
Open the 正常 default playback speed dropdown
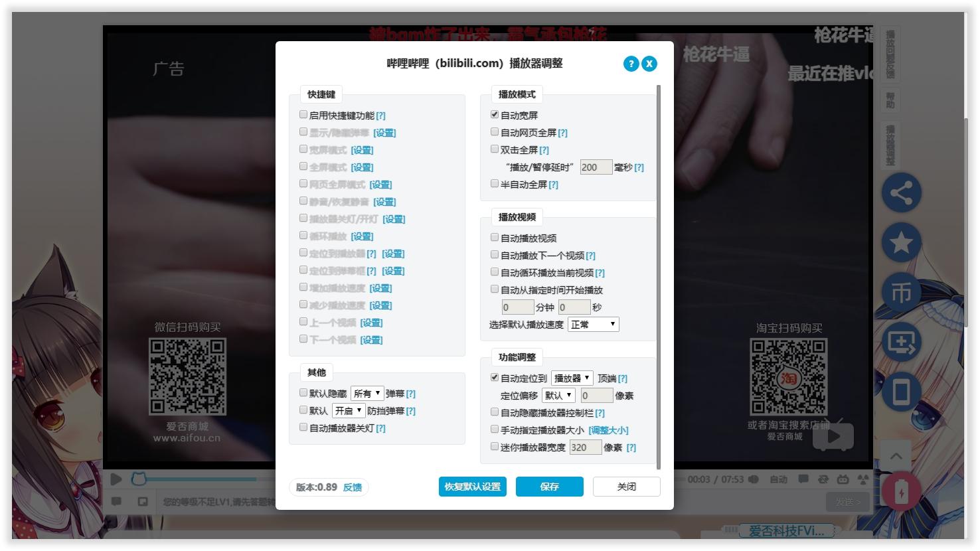coord(594,325)
